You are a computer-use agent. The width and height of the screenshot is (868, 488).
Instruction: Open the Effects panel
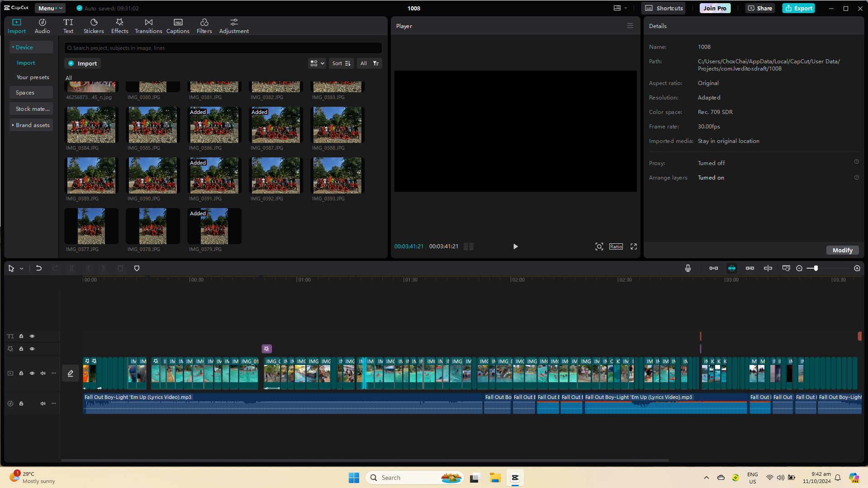pyautogui.click(x=120, y=26)
